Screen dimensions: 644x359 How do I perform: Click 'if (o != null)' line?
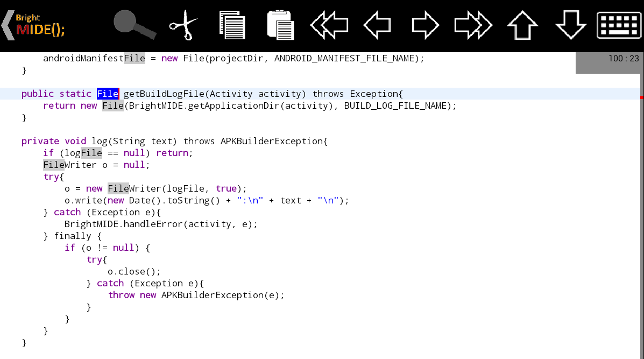(x=107, y=248)
